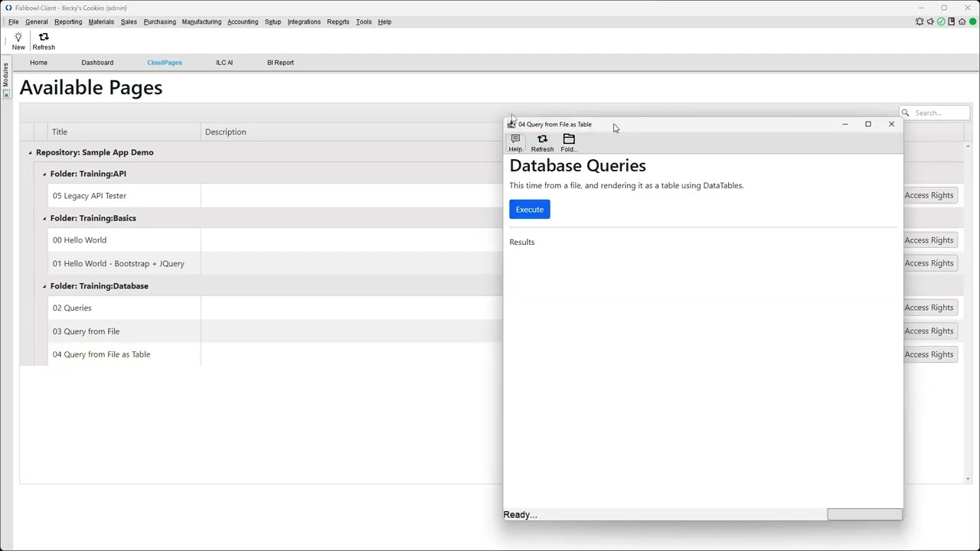Screen dimensions: 980x551
Task: Click Access Rights for 04 Query from File as Table
Action: coord(929,354)
